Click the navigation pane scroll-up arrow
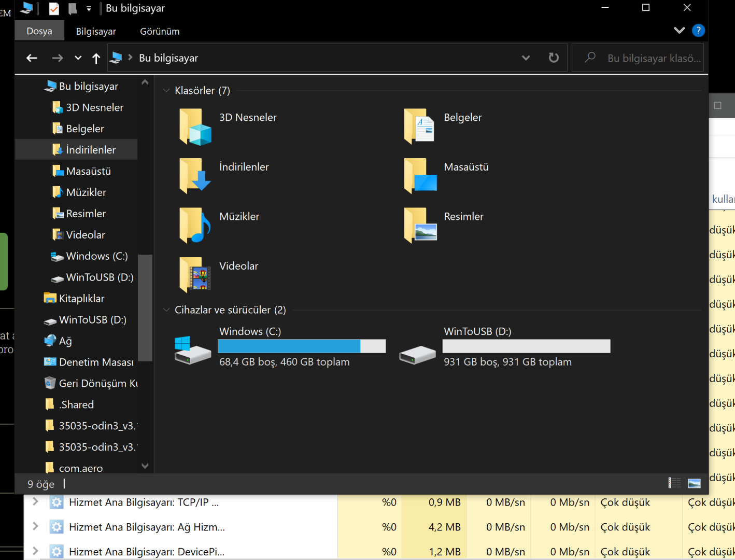Screen dimensions: 735x560 [145, 82]
